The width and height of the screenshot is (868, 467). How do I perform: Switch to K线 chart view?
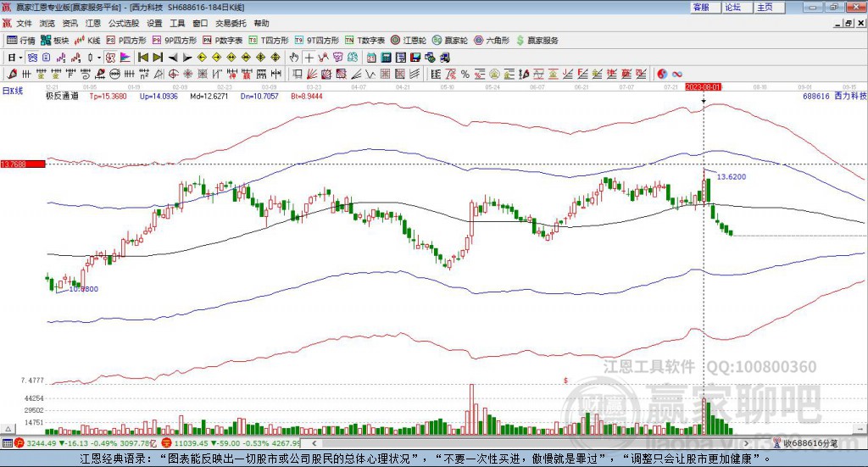point(87,41)
